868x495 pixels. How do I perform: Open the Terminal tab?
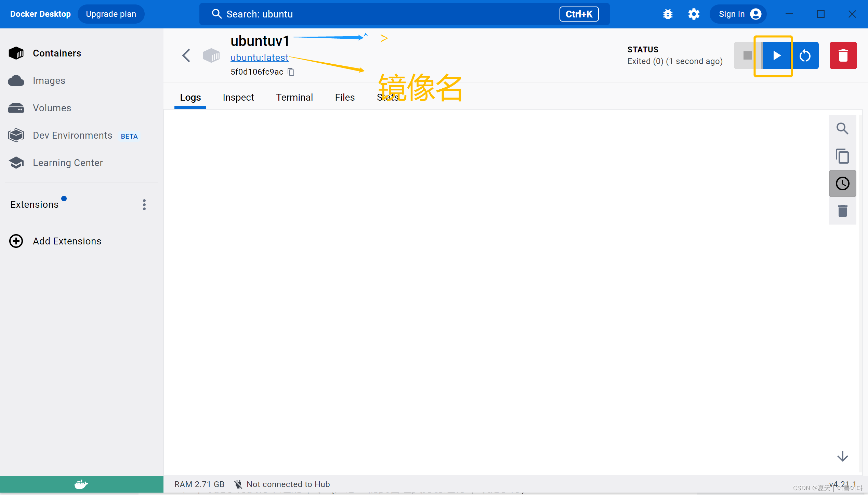pos(294,98)
